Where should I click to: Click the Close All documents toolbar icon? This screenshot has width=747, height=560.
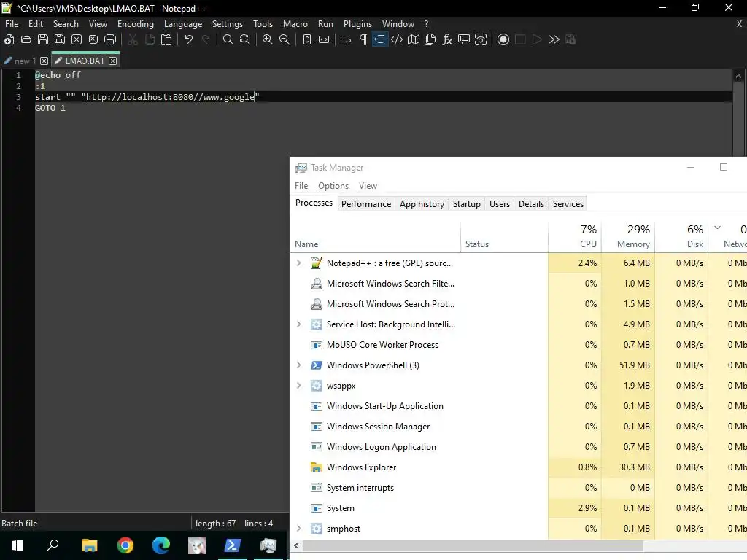point(93,39)
